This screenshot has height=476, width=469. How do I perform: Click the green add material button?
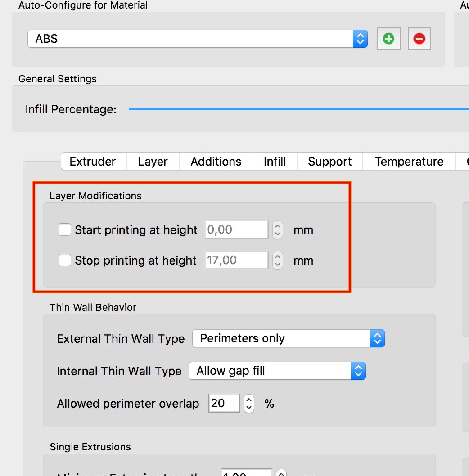pos(389,39)
